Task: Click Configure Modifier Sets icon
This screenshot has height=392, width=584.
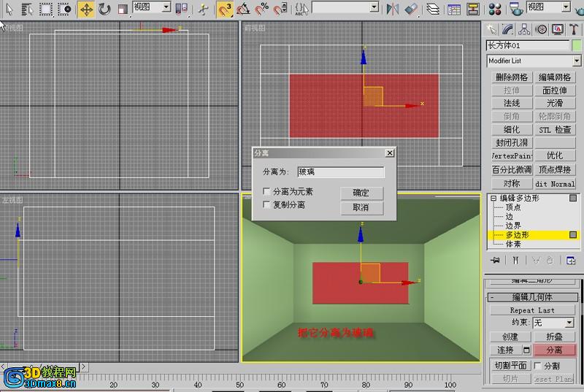Action: pyautogui.click(x=571, y=260)
